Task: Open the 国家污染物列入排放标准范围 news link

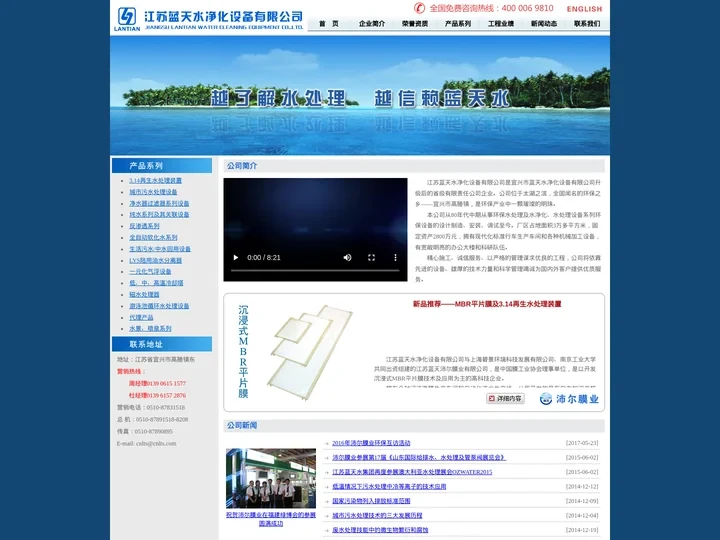Action: 371,501
